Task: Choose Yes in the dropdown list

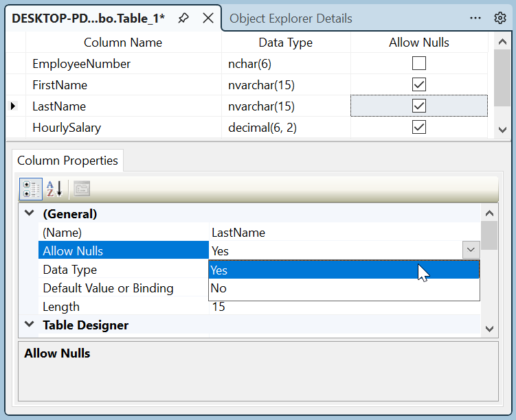Action: pyautogui.click(x=344, y=270)
